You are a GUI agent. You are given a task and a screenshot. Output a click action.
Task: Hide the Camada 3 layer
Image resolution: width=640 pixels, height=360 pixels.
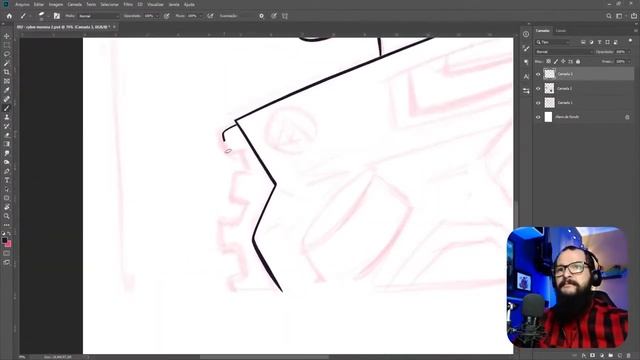coord(538,74)
